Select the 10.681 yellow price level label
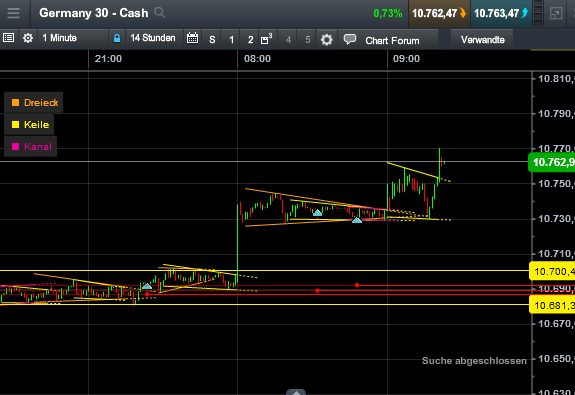Viewport: 575px width, 395px height. point(552,305)
